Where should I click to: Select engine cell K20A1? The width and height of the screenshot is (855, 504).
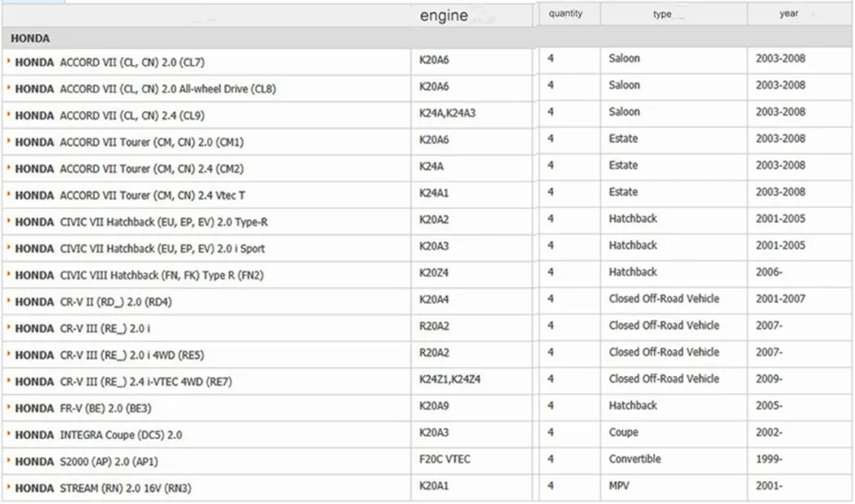(433, 487)
